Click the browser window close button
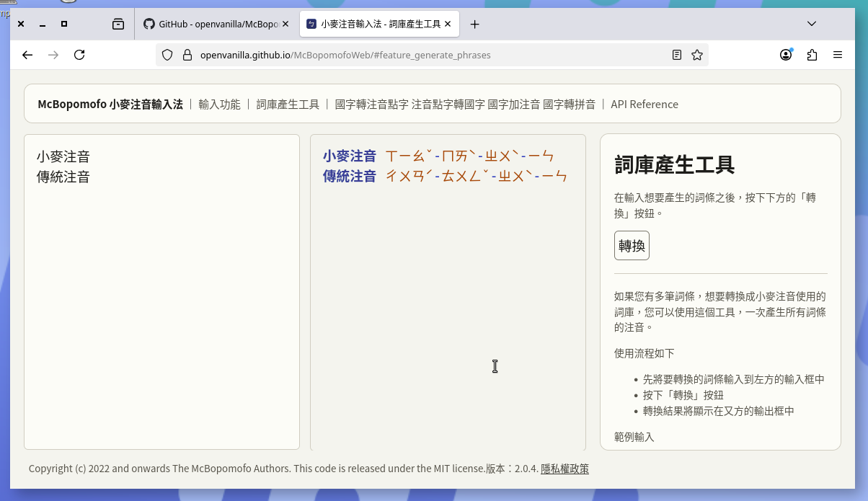Image resolution: width=868 pixels, height=501 pixels. 21,24
